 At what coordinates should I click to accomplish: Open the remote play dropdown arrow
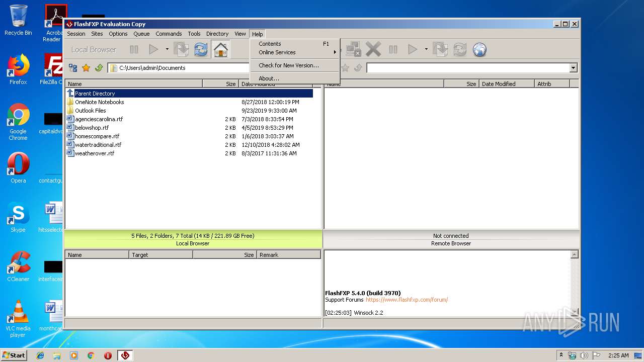(x=426, y=49)
